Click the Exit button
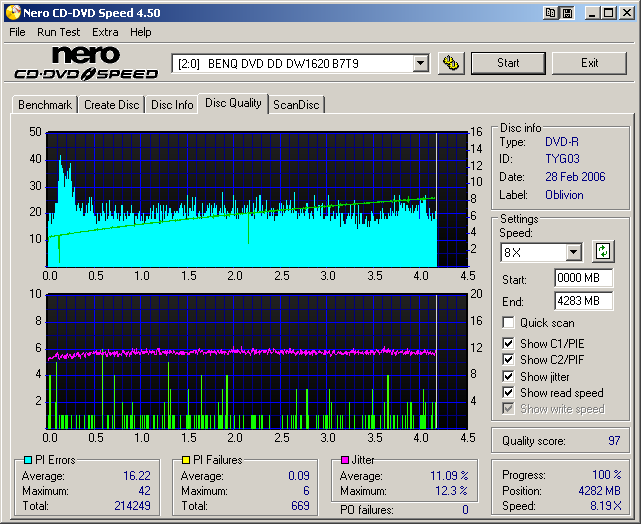The image size is (641, 524). pos(589,63)
